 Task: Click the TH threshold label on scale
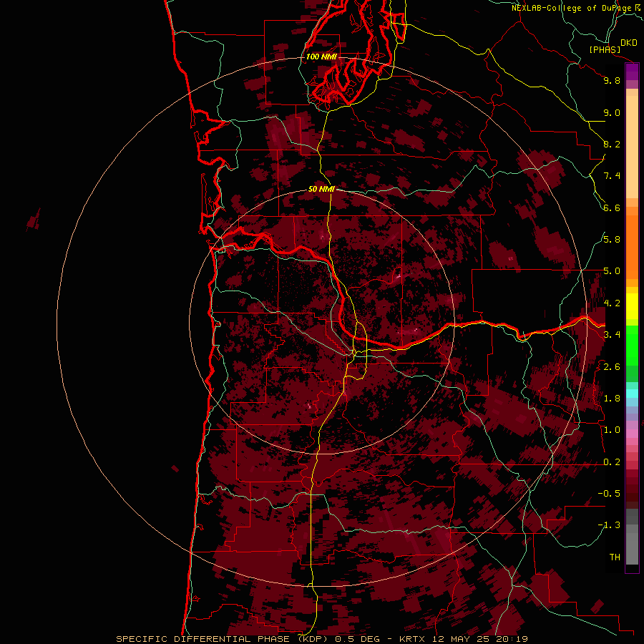pos(615,557)
